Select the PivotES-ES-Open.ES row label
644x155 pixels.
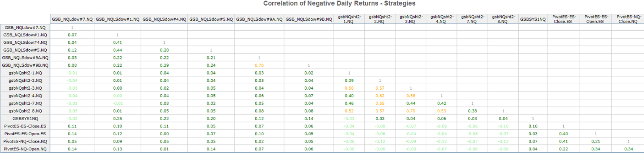25,134
